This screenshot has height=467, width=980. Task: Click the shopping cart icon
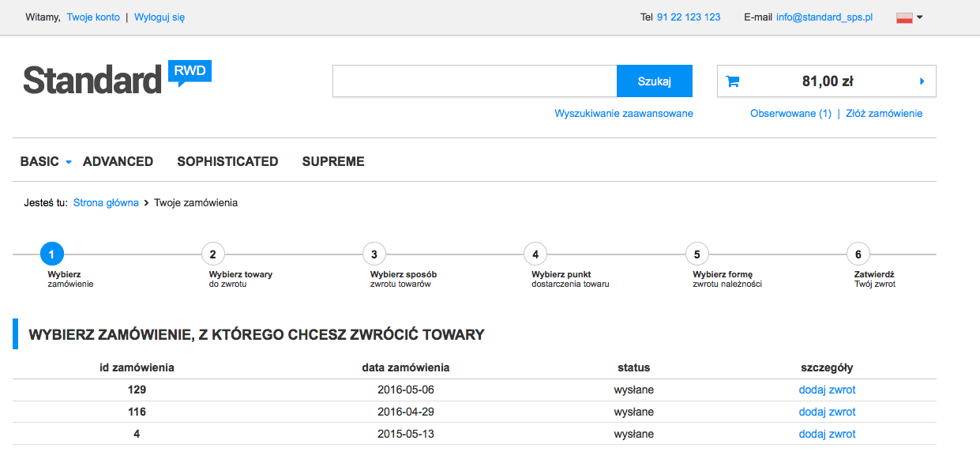click(x=732, y=81)
